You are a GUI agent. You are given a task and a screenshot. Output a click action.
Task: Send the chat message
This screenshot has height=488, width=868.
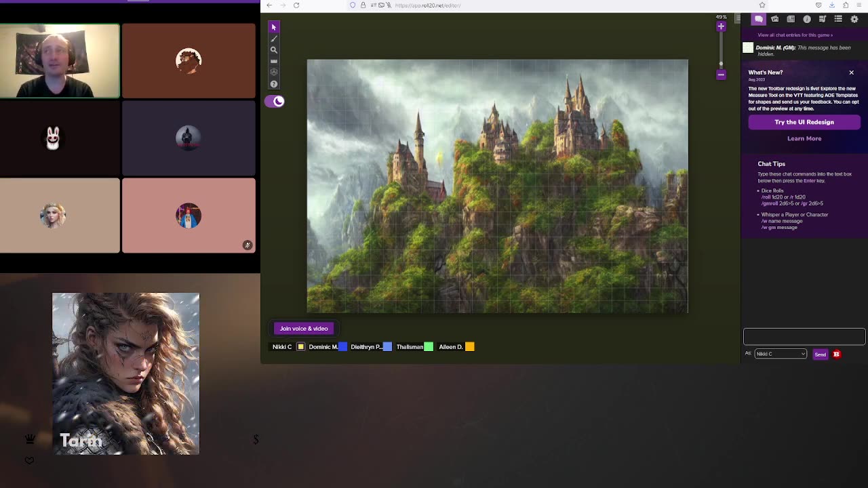click(821, 354)
